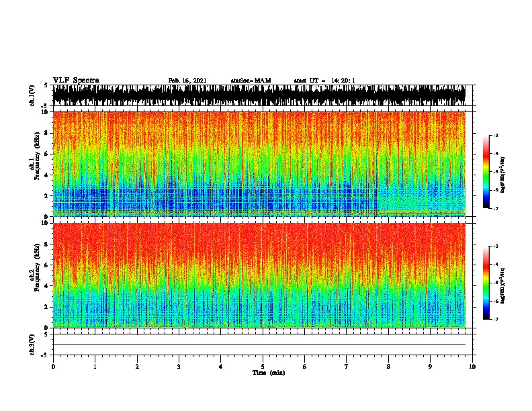
Task: Click the "start UT = 14:20:1" header text
Action: [324, 81]
